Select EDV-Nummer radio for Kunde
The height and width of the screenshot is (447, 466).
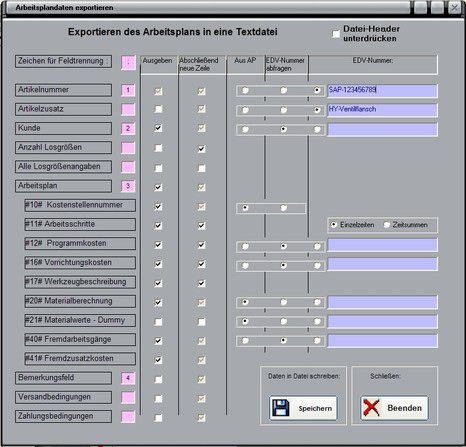[x=317, y=129]
